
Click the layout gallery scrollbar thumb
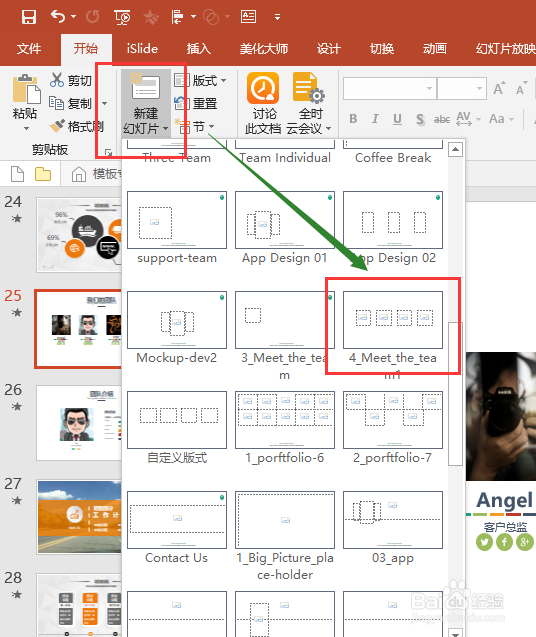coord(456,393)
